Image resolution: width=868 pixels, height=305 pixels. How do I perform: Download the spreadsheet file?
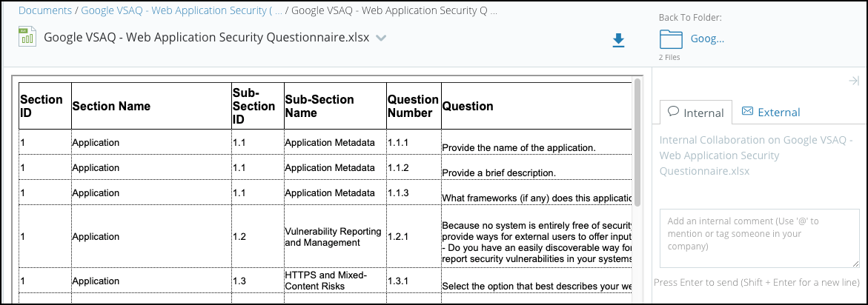(x=618, y=41)
